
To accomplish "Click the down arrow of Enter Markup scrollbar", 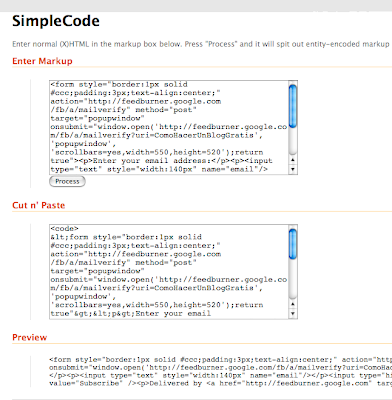I will pyautogui.click(x=293, y=169).
